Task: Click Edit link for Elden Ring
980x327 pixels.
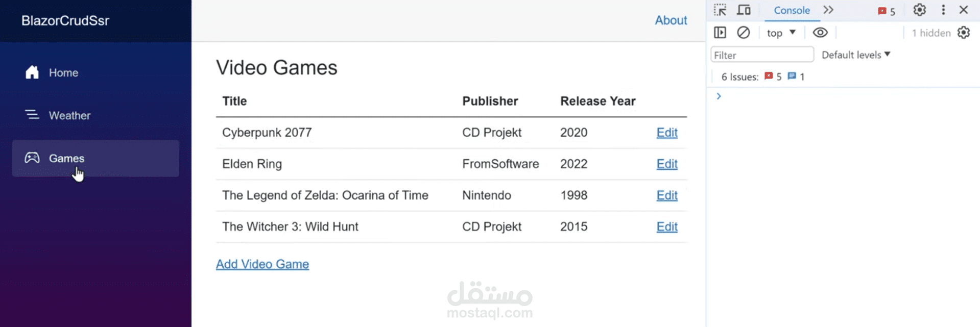Action: [667, 164]
